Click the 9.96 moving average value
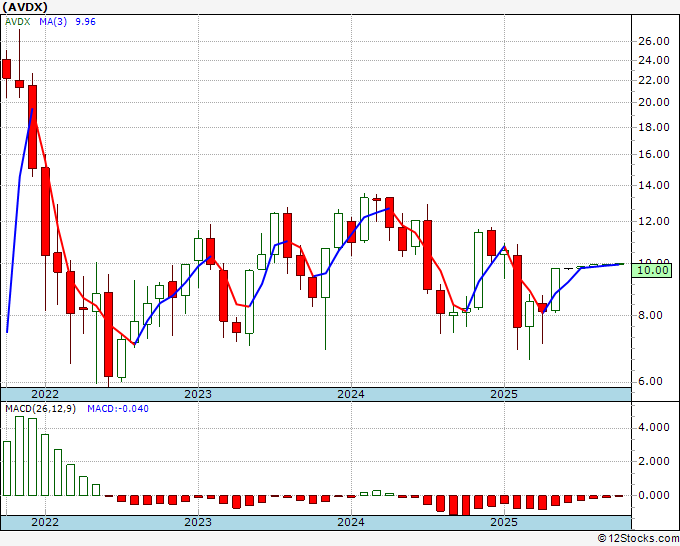This screenshot has height=546, width=680. click(85, 22)
